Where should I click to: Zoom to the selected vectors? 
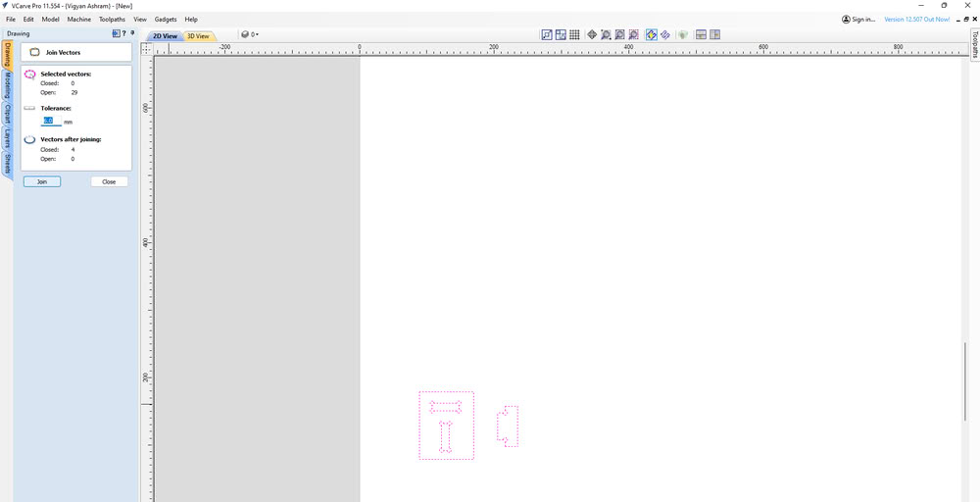(633, 35)
